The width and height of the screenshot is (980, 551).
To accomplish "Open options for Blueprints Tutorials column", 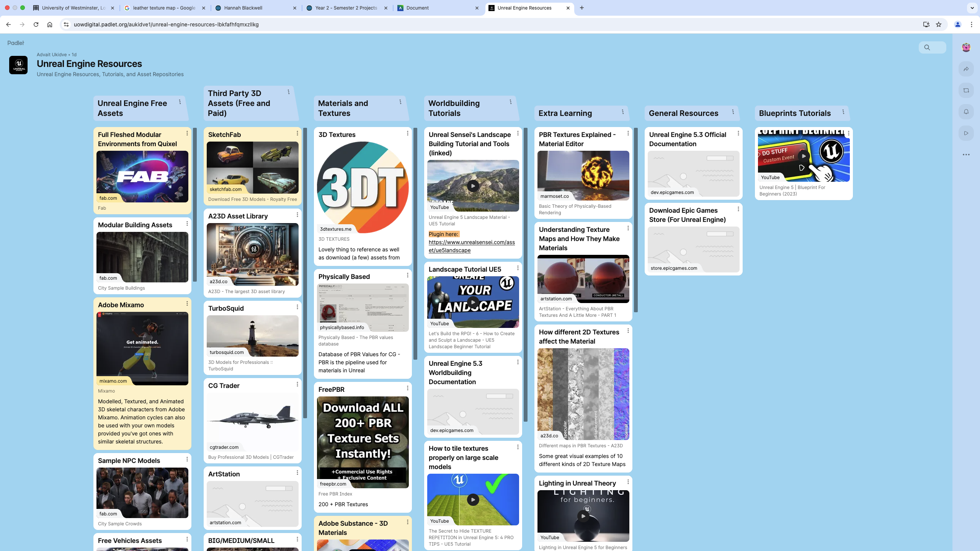I will 843,112.
